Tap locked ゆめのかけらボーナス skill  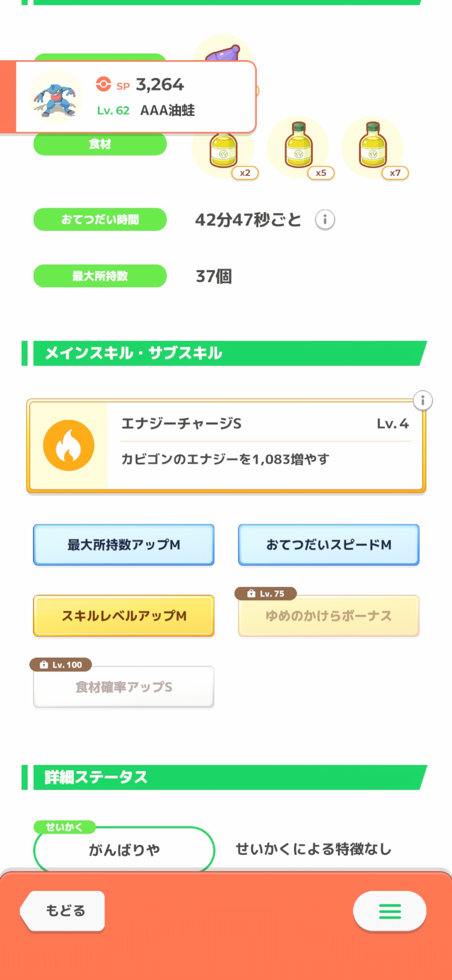[329, 616]
